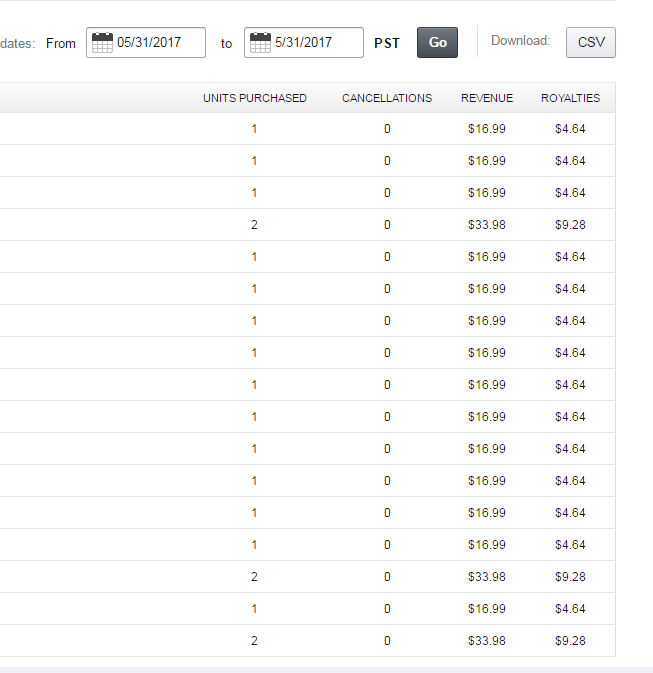Sort by Units Purchased column header
This screenshot has width=653, height=673.
tap(255, 98)
